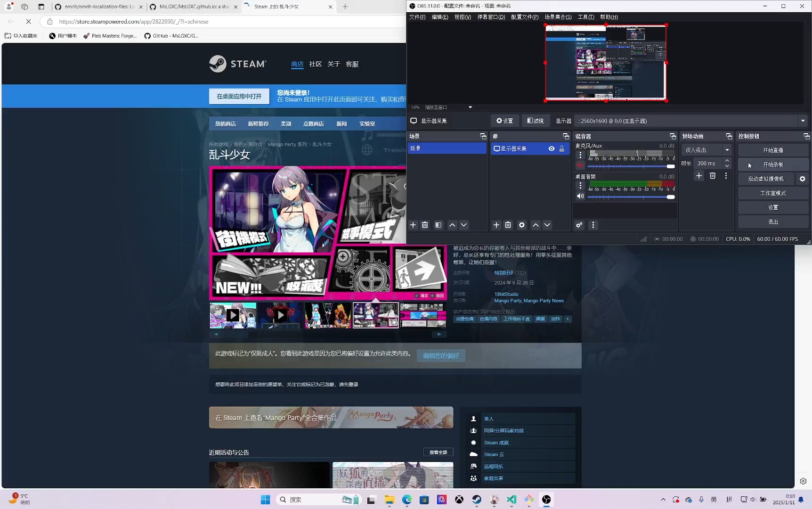Open 滤镜 filters button in source toolbar
The image size is (812, 509).
(x=536, y=121)
